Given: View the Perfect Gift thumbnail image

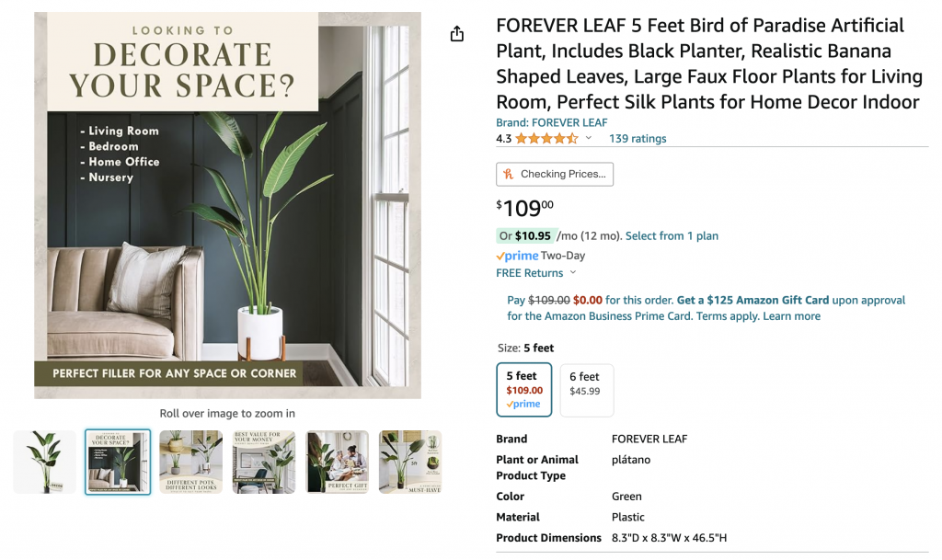Looking at the screenshot, I should [x=337, y=462].
